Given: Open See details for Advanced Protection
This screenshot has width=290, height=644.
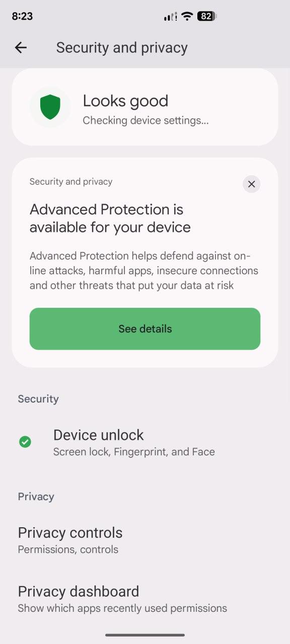Looking at the screenshot, I should [x=145, y=329].
